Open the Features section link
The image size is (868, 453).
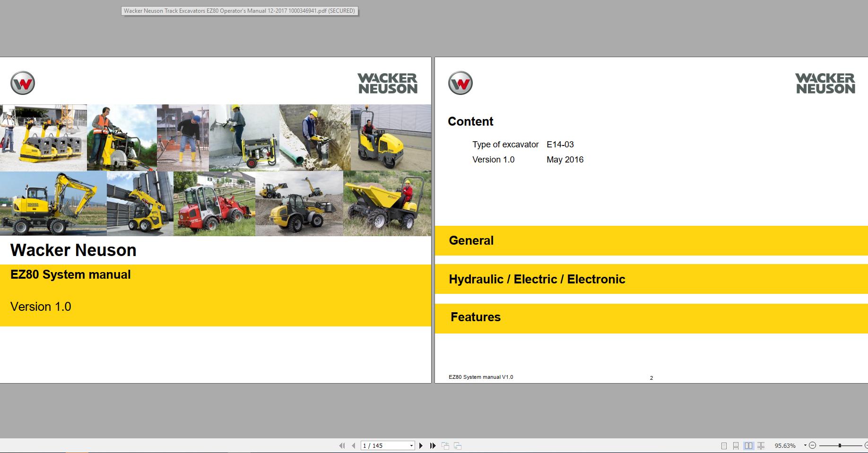pyautogui.click(x=651, y=318)
